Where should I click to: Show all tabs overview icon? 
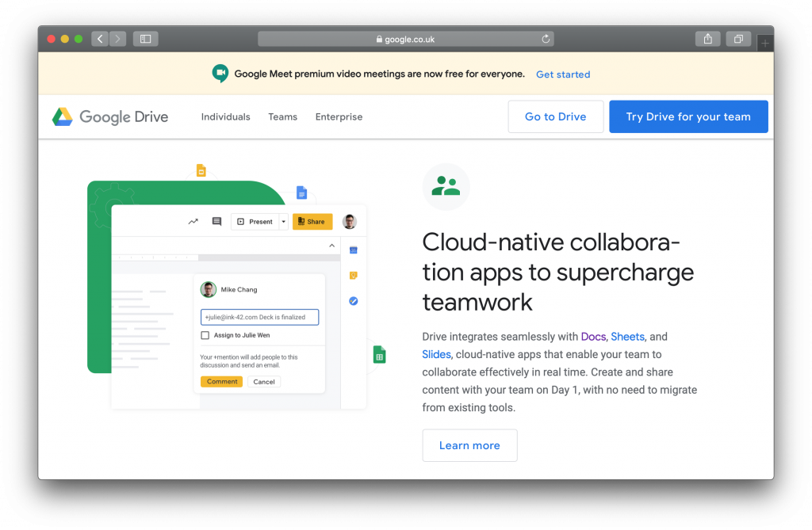738,39
